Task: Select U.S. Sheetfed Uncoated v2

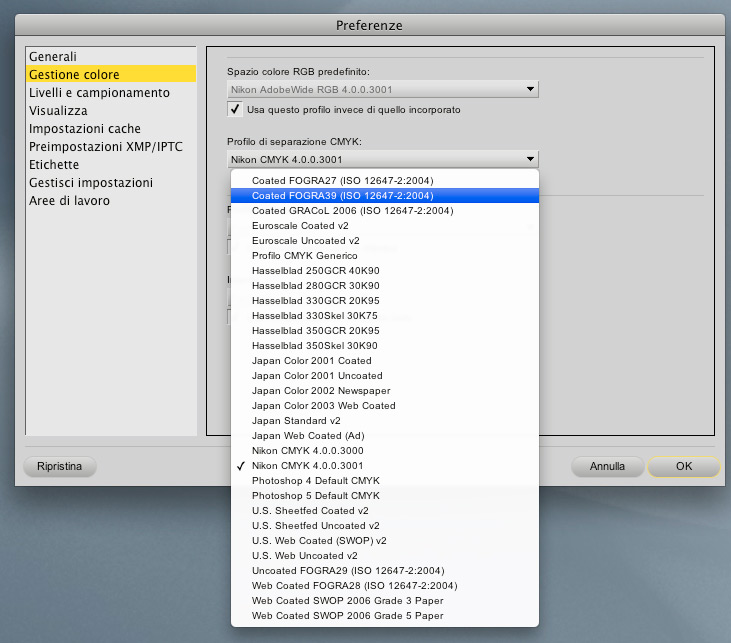Action: coord(385,525)
